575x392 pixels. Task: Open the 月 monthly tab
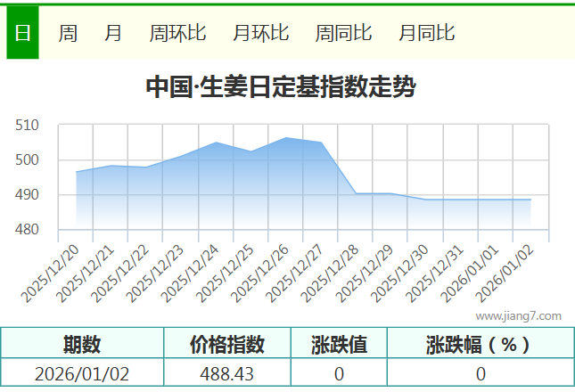pyautogui.click(x=113, y=34)
